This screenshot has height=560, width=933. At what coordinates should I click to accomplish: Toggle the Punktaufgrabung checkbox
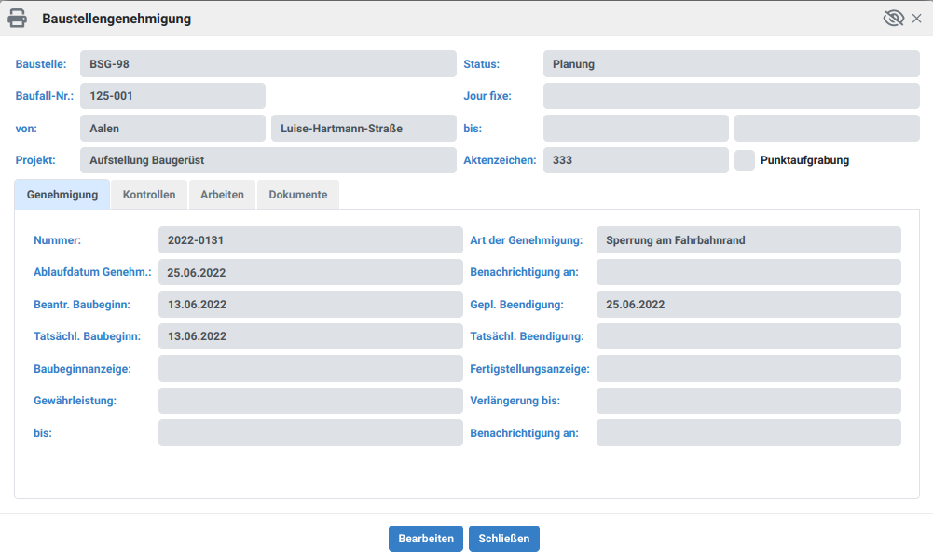click(x=744, y=159)
